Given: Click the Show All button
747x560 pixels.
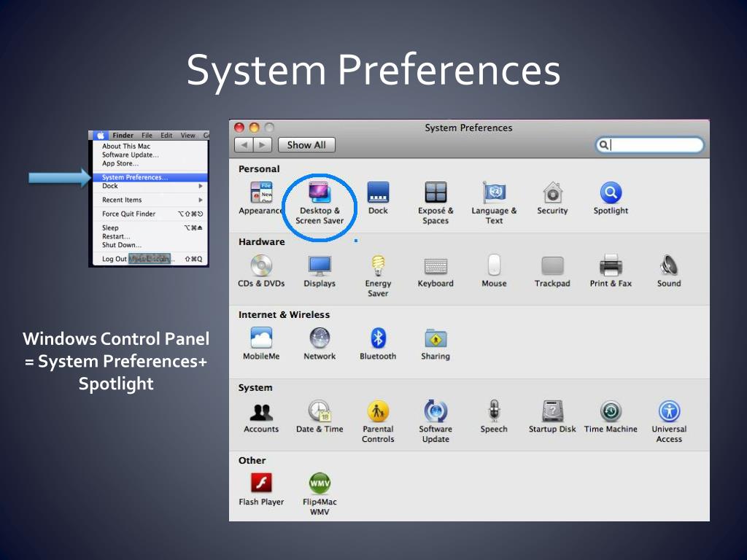Looking at the screenshot, I should [306, 145].
